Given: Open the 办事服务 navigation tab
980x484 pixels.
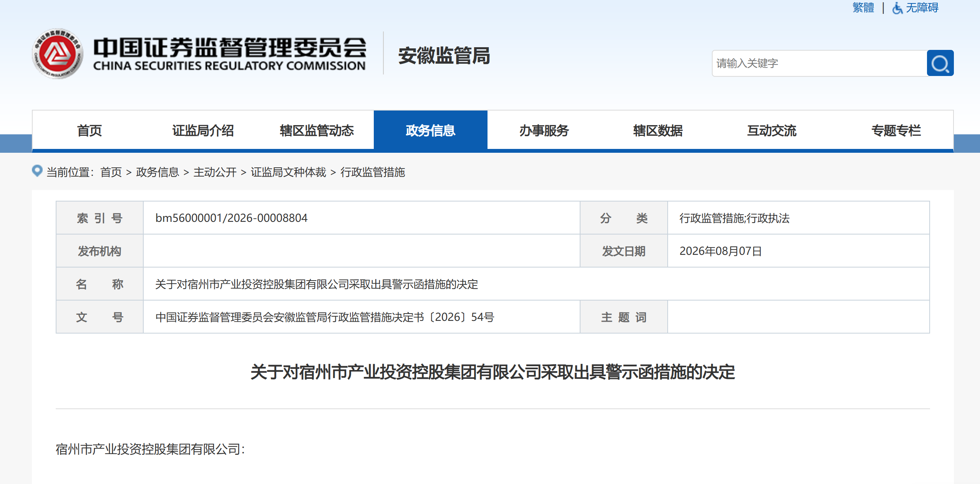Looking at the screenshot, I should pyautogui.click(x=544, y=130).
